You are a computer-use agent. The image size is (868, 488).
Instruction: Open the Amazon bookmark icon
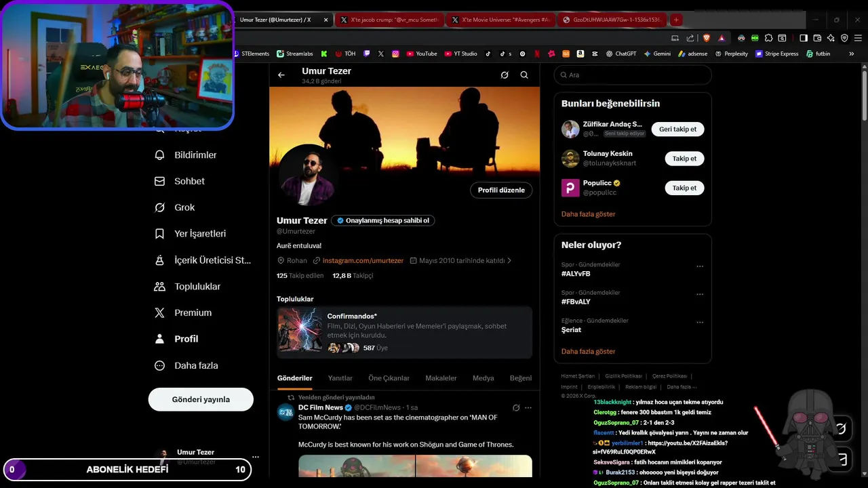(580, 54)
